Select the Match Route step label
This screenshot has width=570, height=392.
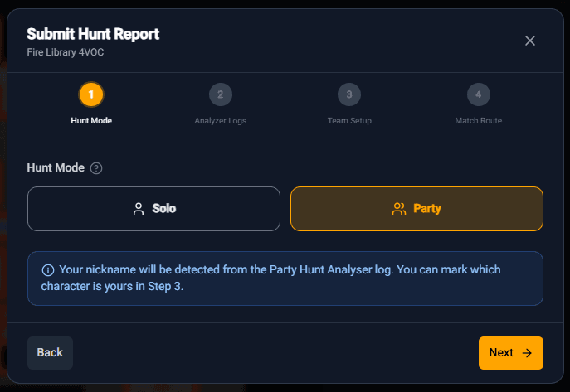click(x=478, y=121)
